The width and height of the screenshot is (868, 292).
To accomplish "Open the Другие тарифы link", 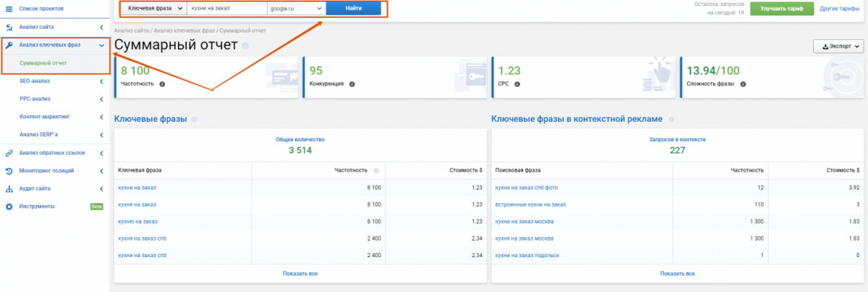I will [839, 9].
